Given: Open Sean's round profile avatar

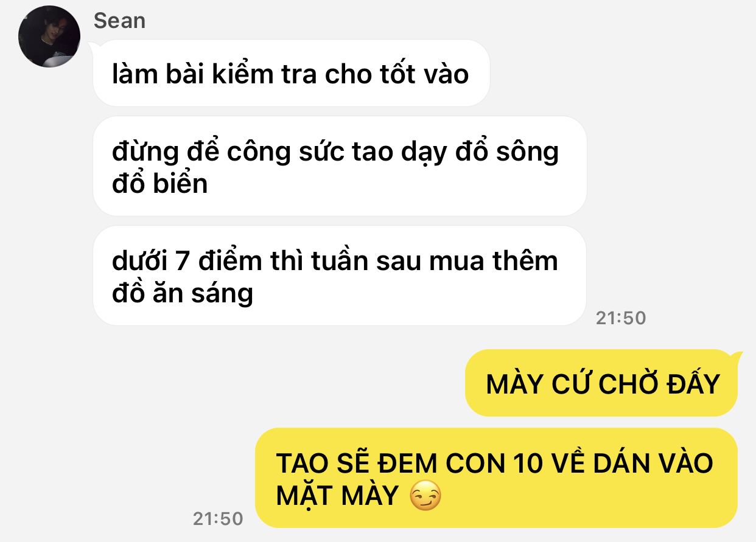Looking at the screenshot, I should pyautogui.click(x=49, y=36).
